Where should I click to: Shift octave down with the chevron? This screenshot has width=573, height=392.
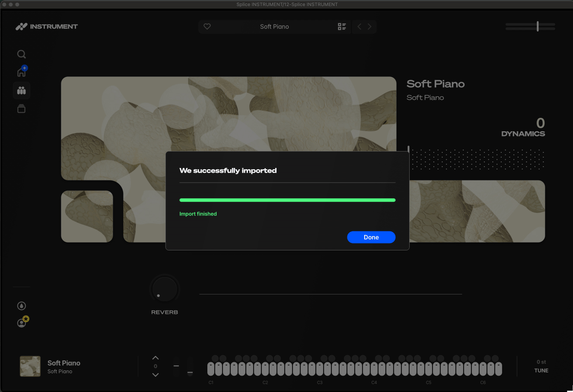(x=156, y=375)
